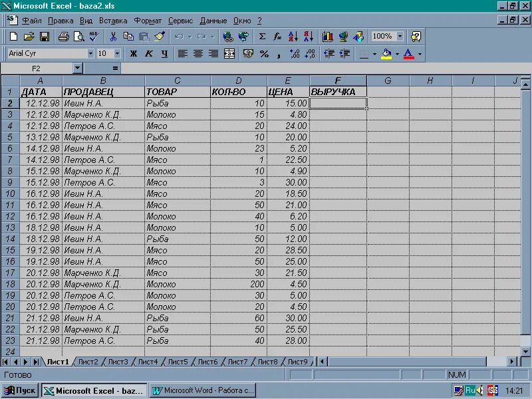Open the Borders dropdown arrow
532x399 pixels.
374,54
